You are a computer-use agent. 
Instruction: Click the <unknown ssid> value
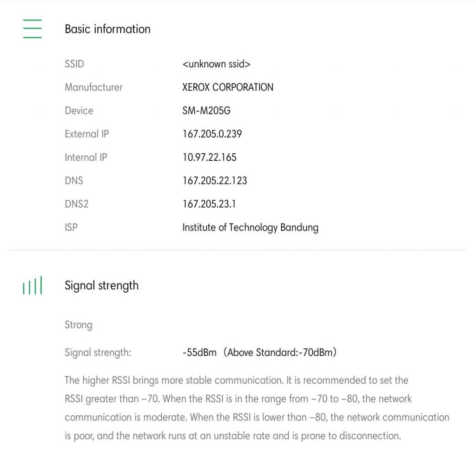click(x=216, y=64)
